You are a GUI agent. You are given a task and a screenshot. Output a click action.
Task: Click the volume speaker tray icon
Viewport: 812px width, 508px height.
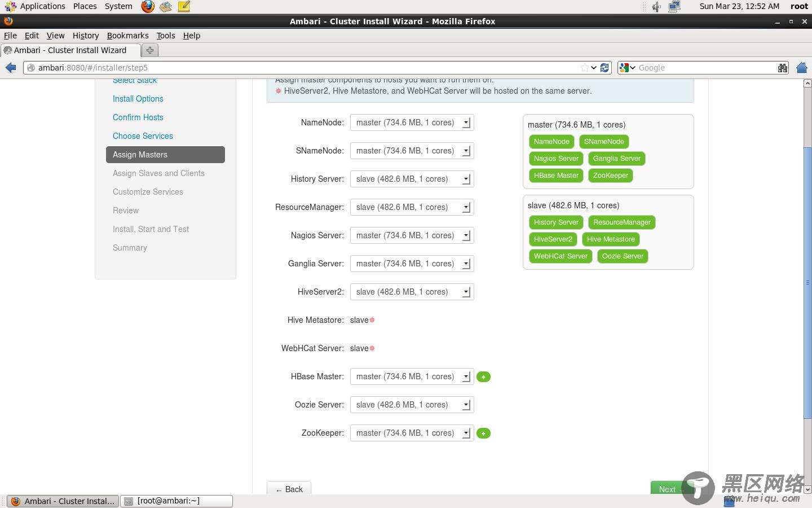[656, 7]
